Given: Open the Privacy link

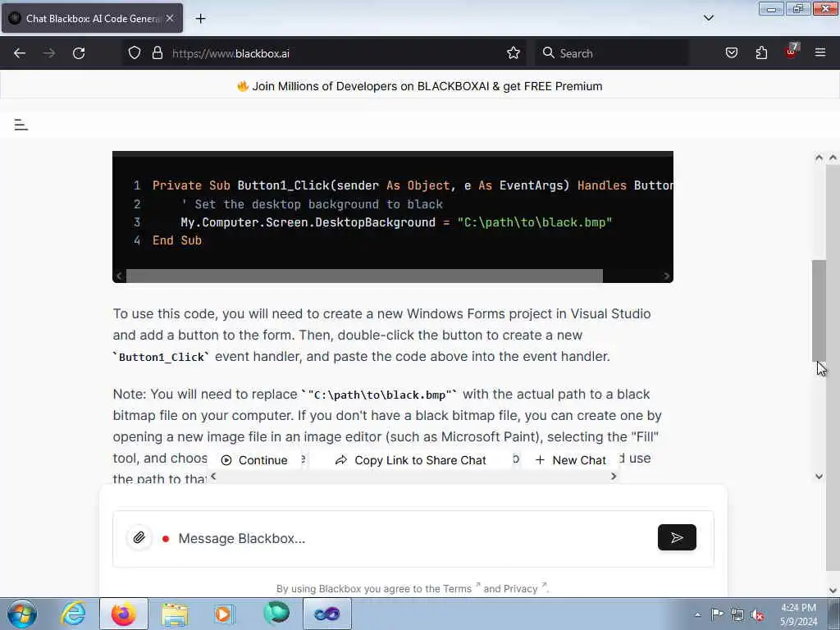Looking at the screenshot, I should coord(520,589).
